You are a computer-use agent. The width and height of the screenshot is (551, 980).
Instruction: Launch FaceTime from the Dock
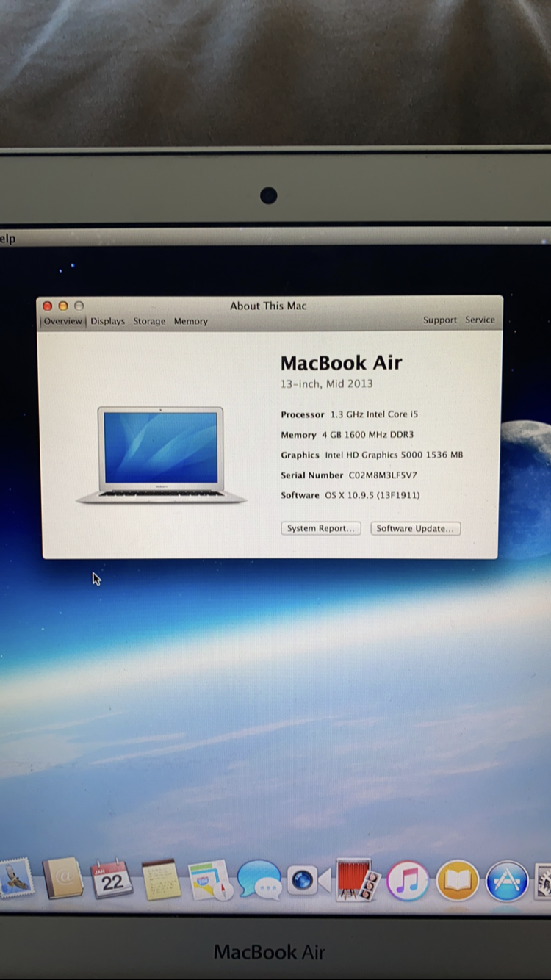(308, 880)
